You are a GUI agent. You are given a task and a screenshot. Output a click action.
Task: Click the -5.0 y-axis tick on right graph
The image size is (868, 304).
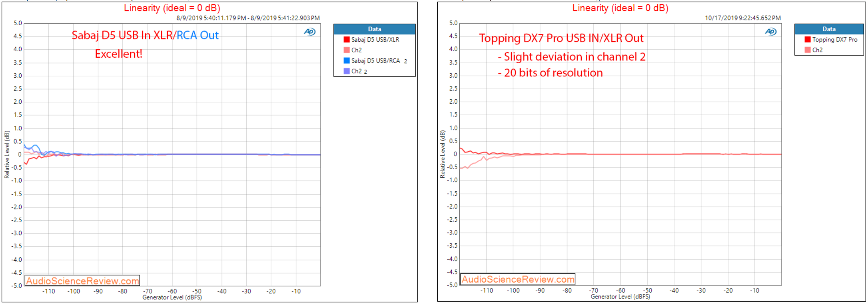point(452,285)
